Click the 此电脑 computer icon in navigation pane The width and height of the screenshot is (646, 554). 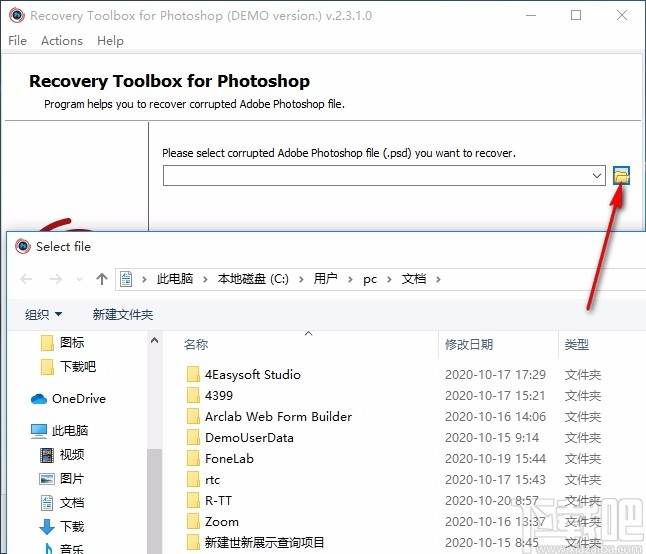coord(39,431)
